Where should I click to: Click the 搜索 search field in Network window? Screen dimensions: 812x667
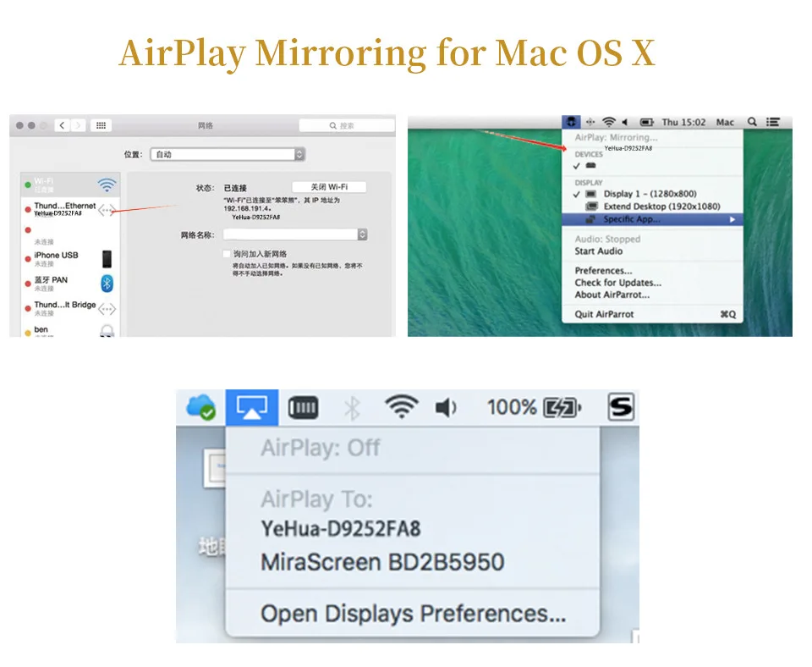[x=347, y=125]
